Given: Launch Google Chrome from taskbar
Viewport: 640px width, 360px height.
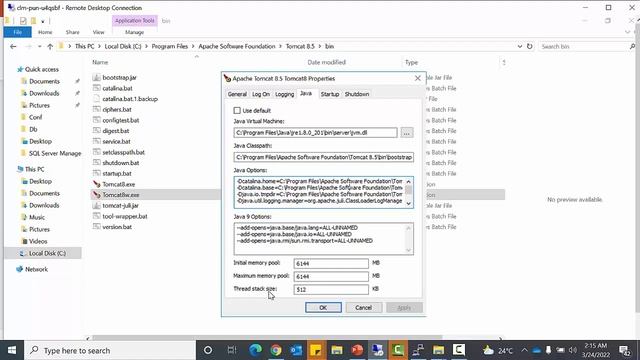Looking at the screenshot, I should [276, 350].
